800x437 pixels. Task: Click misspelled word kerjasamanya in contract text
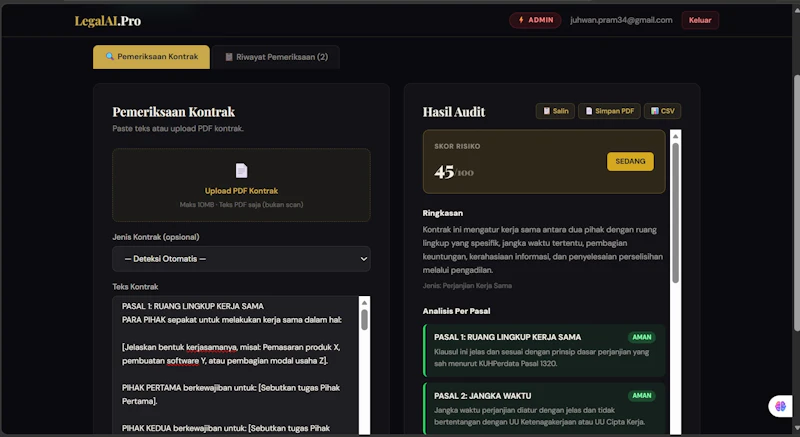(x=211, y=347)
